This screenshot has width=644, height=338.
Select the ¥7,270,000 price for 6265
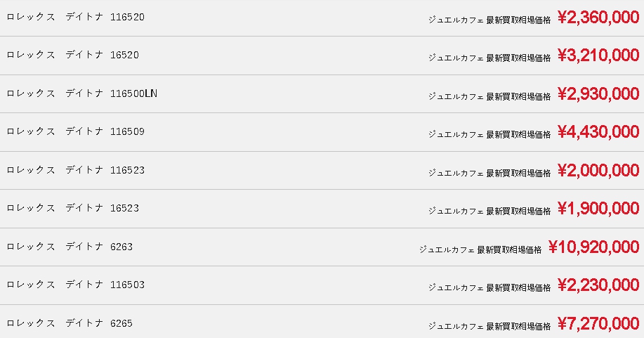click(598, 324)
